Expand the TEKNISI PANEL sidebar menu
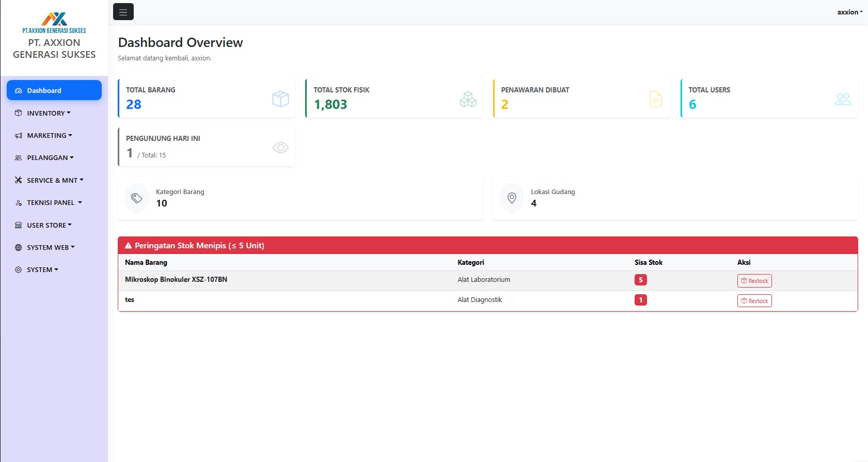868x462 pixels. (x=54, y=202)
